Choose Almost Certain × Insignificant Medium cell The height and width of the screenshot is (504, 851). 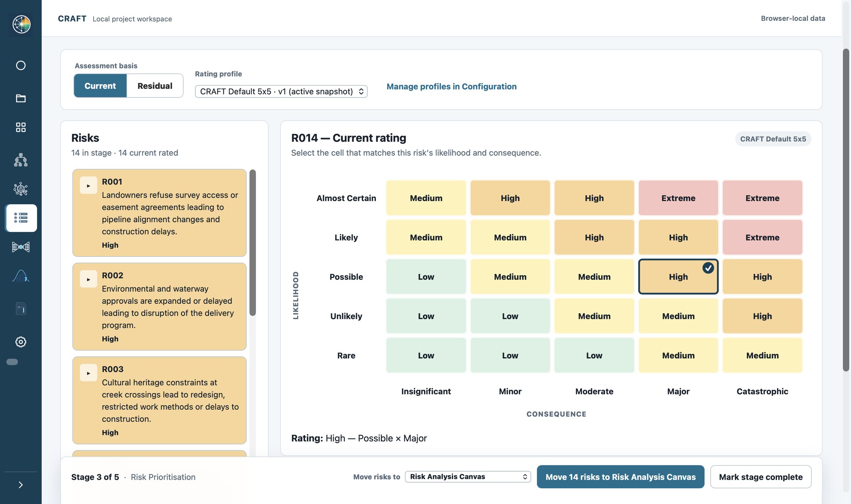pos(426,198)
